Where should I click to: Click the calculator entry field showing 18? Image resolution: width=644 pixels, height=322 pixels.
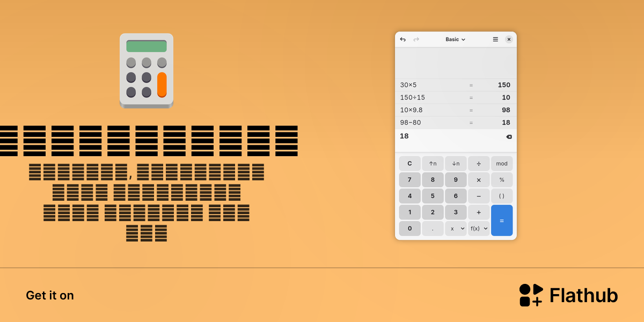click(x=456, y=141)
